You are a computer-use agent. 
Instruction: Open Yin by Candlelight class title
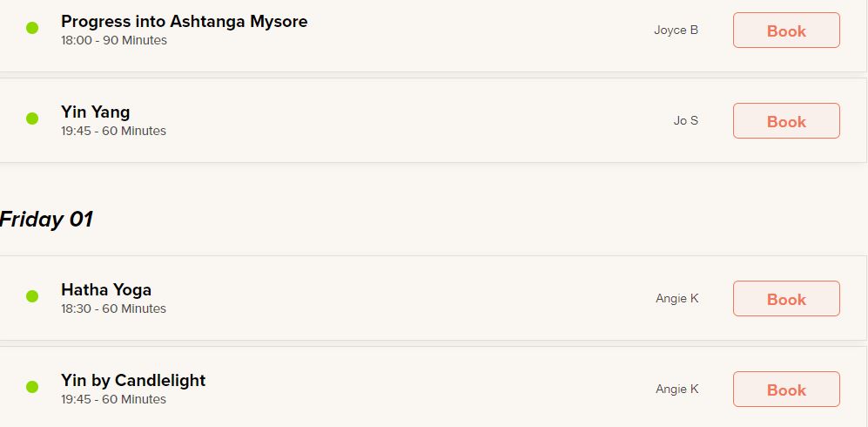tap(133, 381)
